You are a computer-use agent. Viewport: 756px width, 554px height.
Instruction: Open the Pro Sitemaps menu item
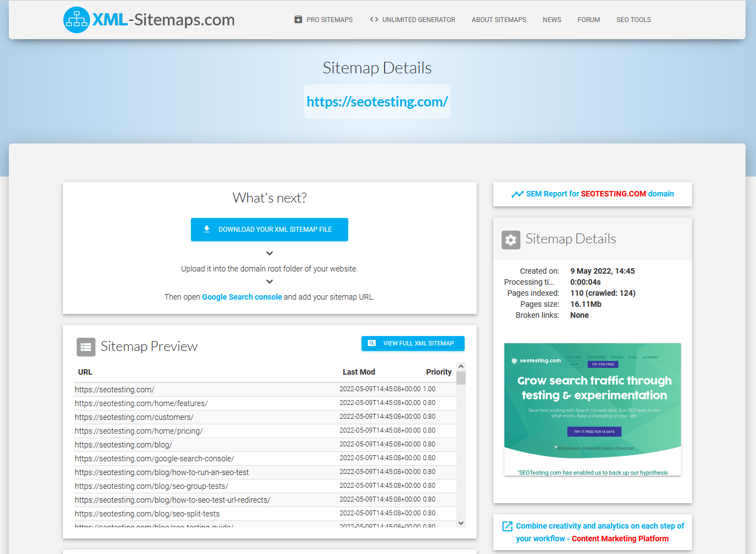[323, 20]
